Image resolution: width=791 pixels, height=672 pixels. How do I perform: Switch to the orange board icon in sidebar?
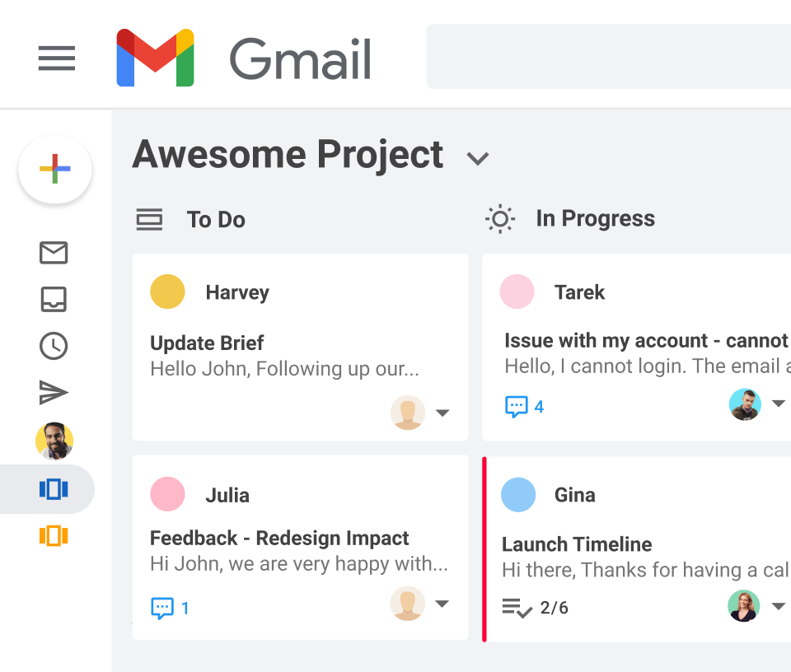[x=53, y=535]
